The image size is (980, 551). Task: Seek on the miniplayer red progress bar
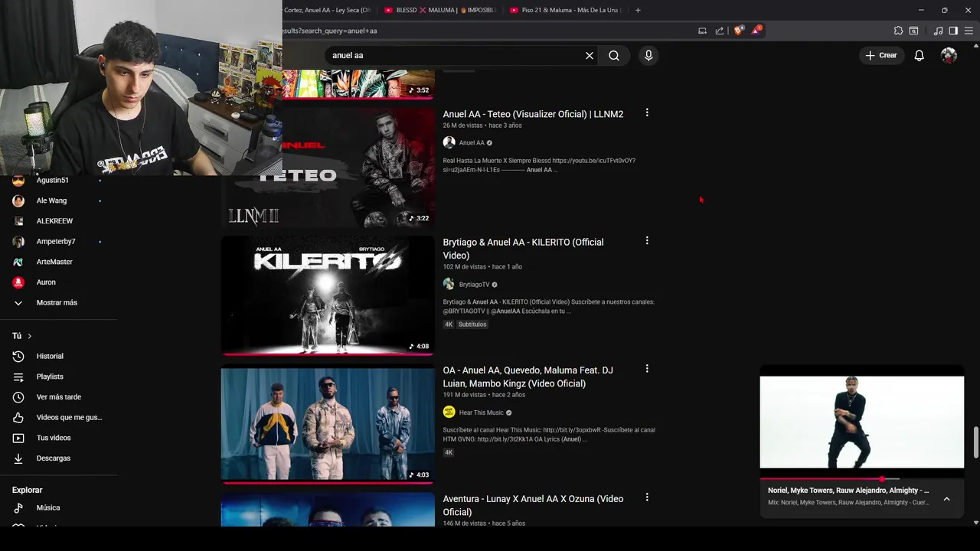click(x=861, y=479)
